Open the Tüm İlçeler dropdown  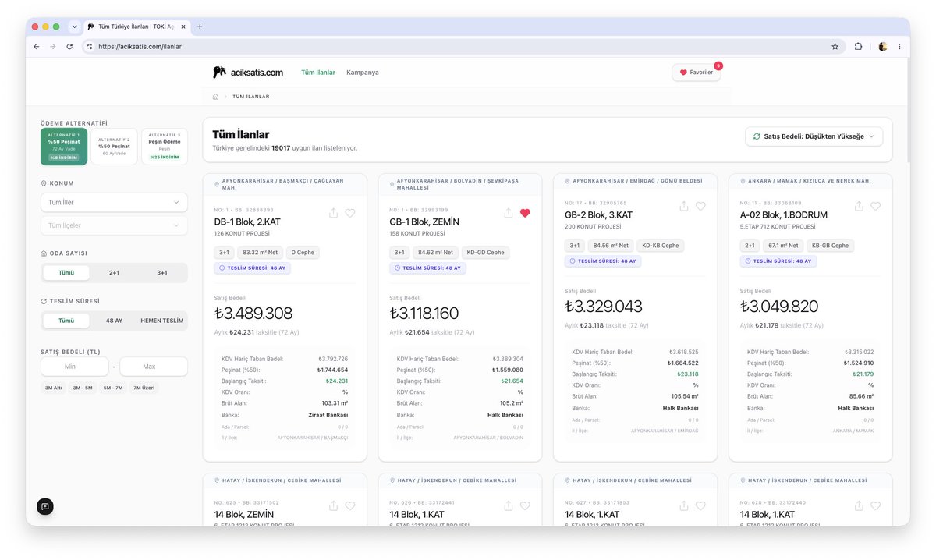pyautogui.click(x=114, y=225)
